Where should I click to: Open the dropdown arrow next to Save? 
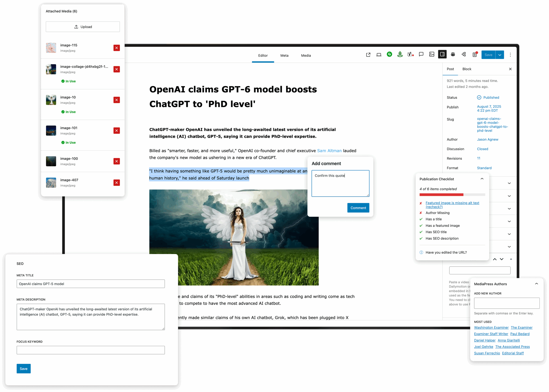click(499, 55)
